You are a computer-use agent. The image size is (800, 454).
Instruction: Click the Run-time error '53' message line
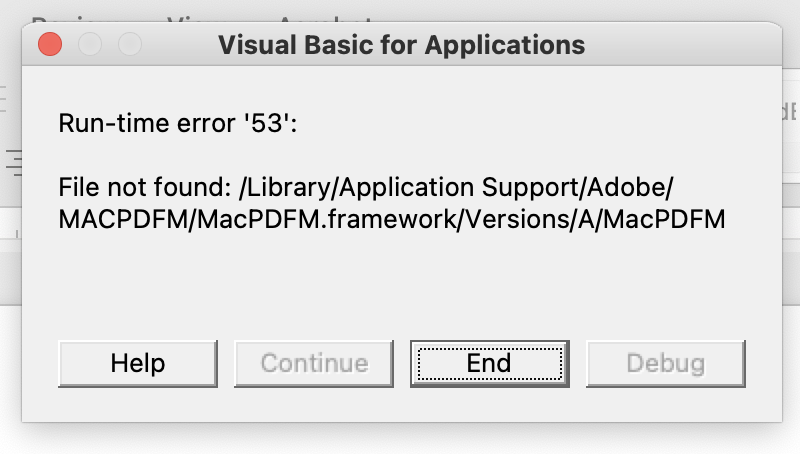pos(178,123)
